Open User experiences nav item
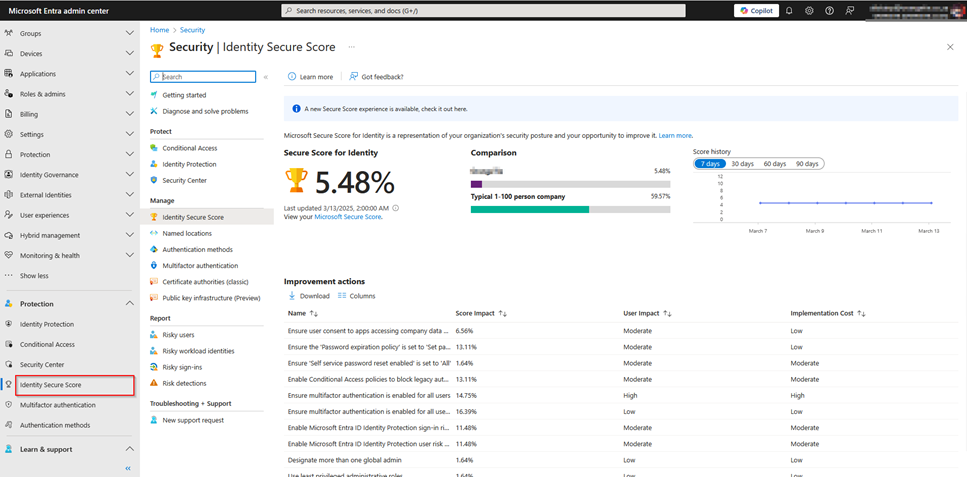 click(44, 215)
